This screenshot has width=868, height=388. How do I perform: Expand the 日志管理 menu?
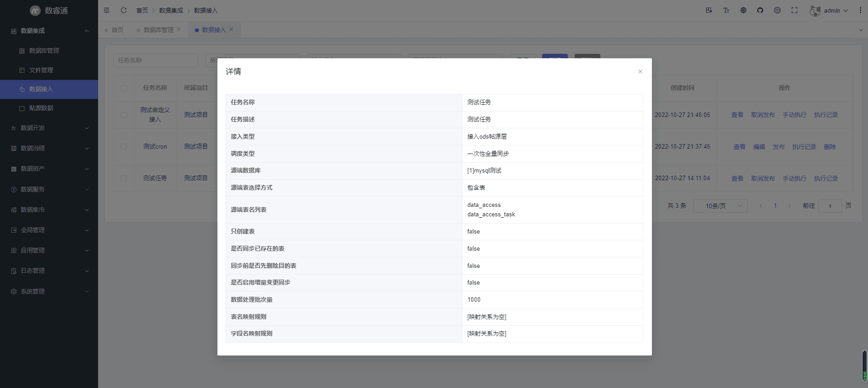[49, 271]
